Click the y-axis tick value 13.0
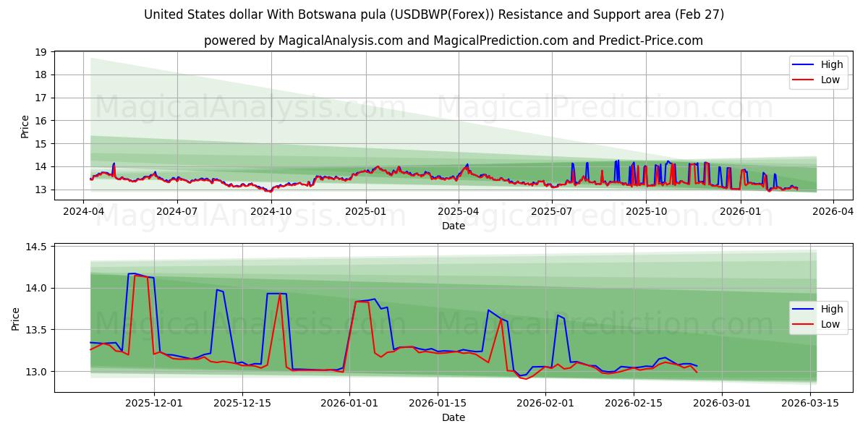This screenshot has height=434, width=868. (35, 372)
